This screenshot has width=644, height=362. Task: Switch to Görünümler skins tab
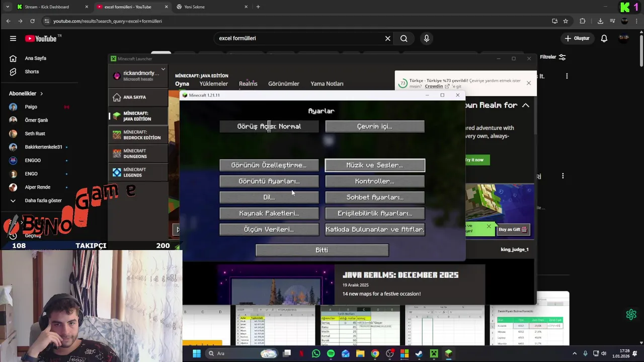click(284, 84)
